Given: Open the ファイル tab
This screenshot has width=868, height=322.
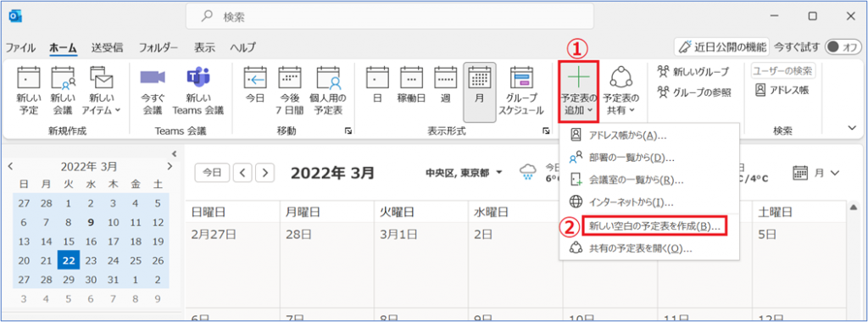Looking at the screenshot, I should pos(20,47).
